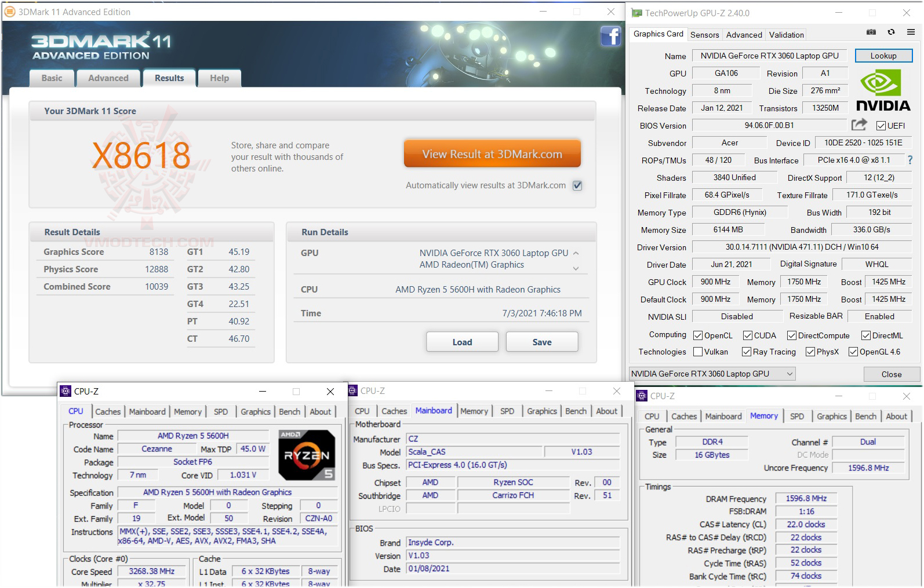Open the GPU-Z hamburger menu

coord(911,32)
